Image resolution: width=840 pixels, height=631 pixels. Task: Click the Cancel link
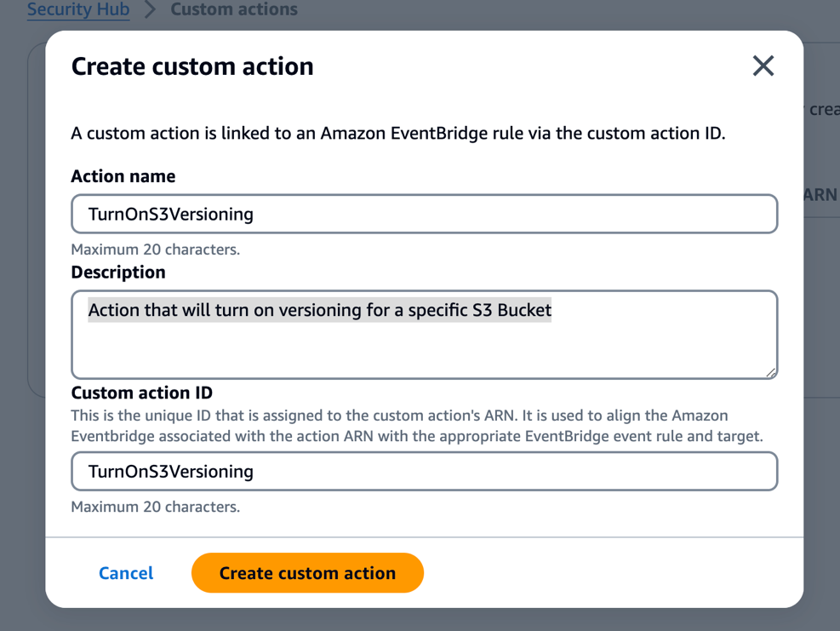pos(125,573)
